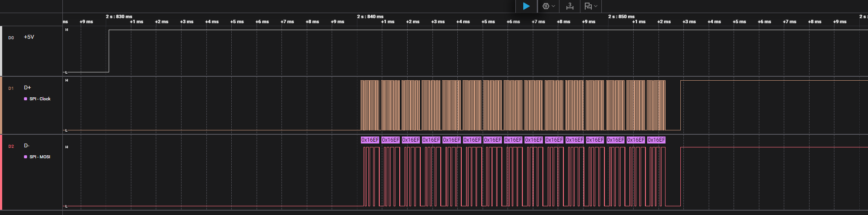Click the red color strip of channel D2

(1, 172)
